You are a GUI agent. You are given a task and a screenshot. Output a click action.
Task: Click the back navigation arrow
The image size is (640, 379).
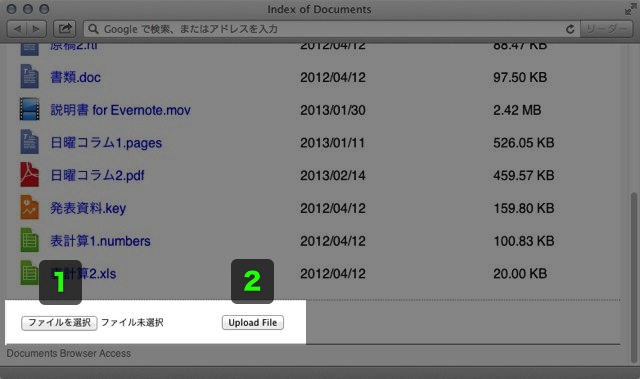17,29
